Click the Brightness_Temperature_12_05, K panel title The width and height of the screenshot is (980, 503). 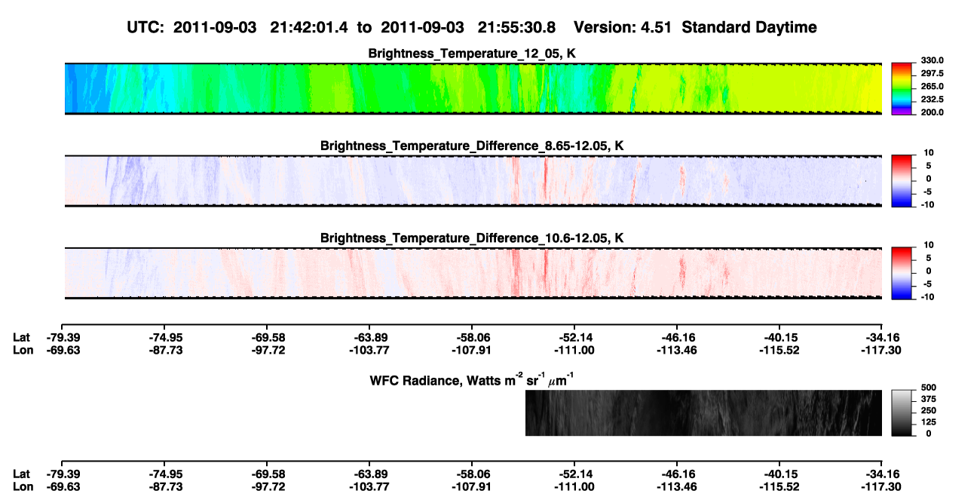[x=472, y=54]
